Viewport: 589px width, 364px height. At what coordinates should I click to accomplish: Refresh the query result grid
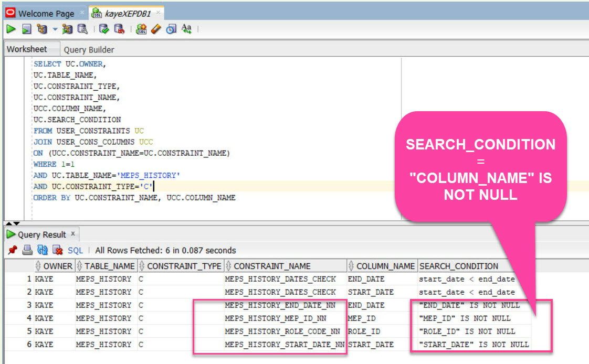click(x=43, y=250)
